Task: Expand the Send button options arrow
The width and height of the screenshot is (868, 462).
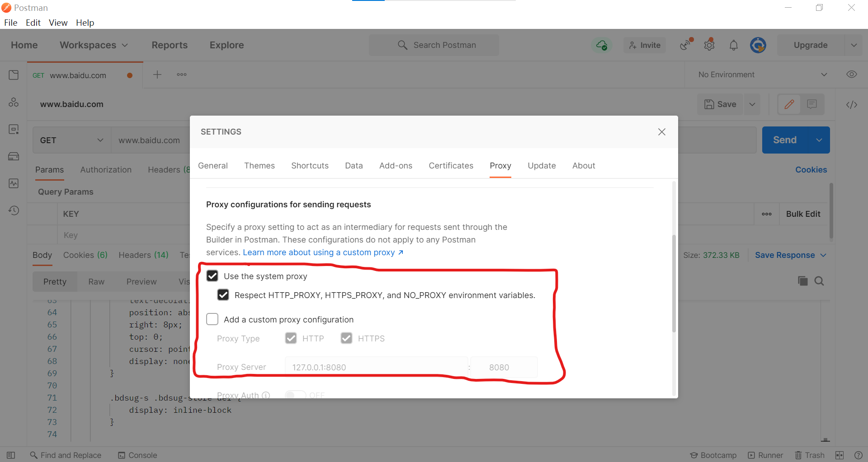Action: [819, 140]
